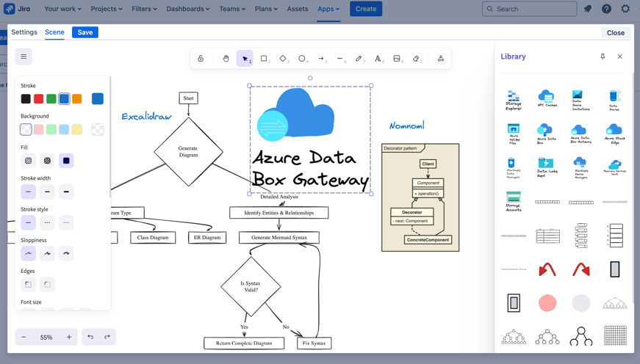Select the Diamond shape tool
640x364 pixels.
283,59
